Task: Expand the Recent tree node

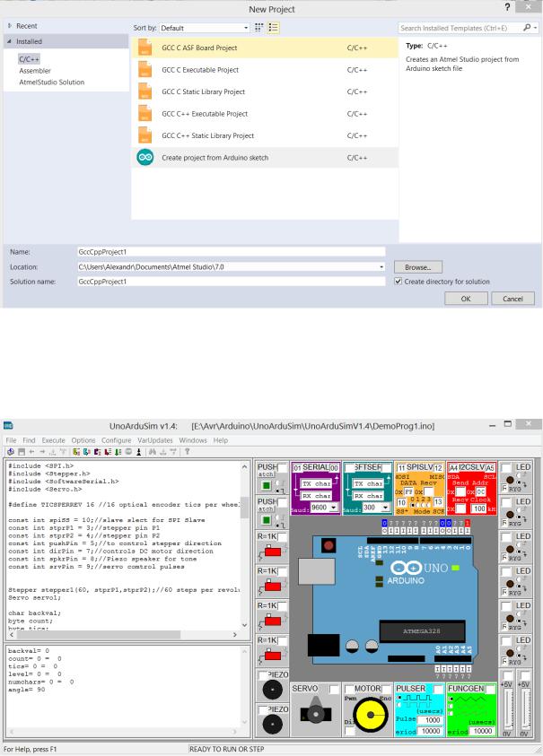Action: [x=10, y=26]
